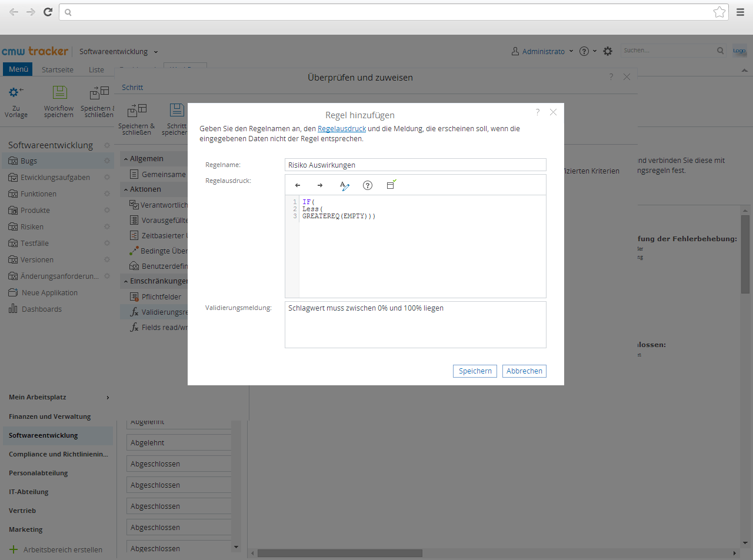
Task: Click the browser address bar
Action: click(x=392, y=12)
